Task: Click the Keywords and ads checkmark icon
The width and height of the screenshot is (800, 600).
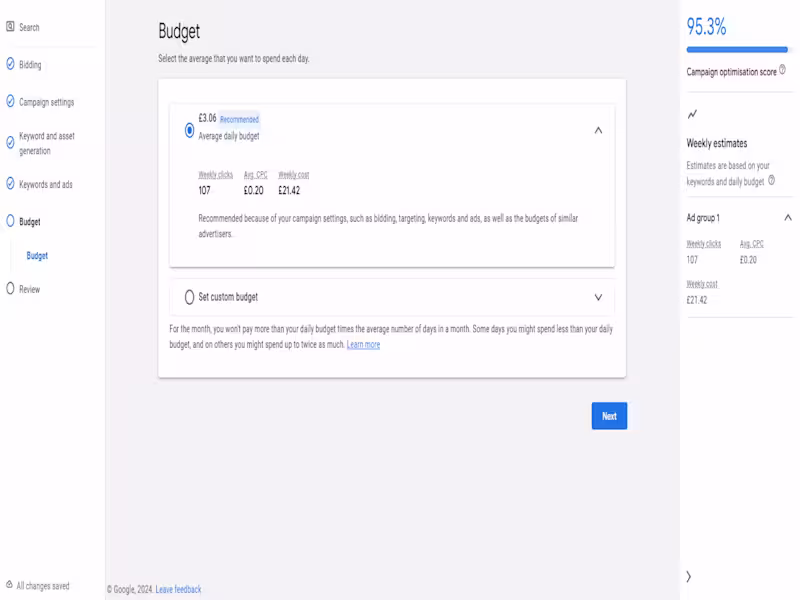Action: coord(10,183)
